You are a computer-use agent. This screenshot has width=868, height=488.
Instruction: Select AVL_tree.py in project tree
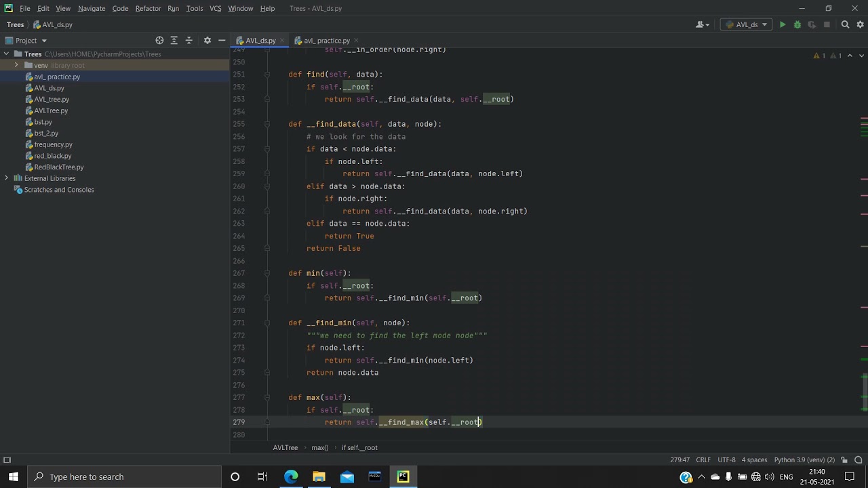pyautogui.click(x=52, y=99)
